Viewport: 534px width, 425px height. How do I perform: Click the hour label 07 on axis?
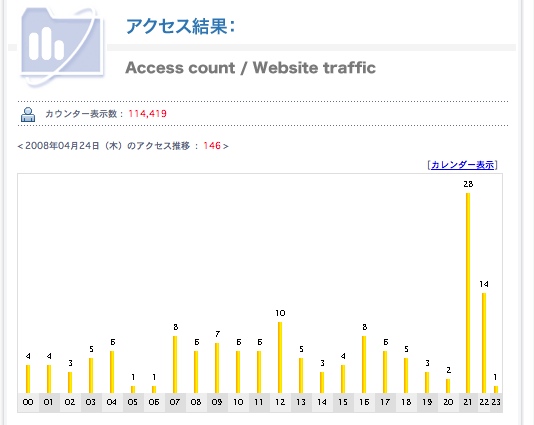(175, 402)
